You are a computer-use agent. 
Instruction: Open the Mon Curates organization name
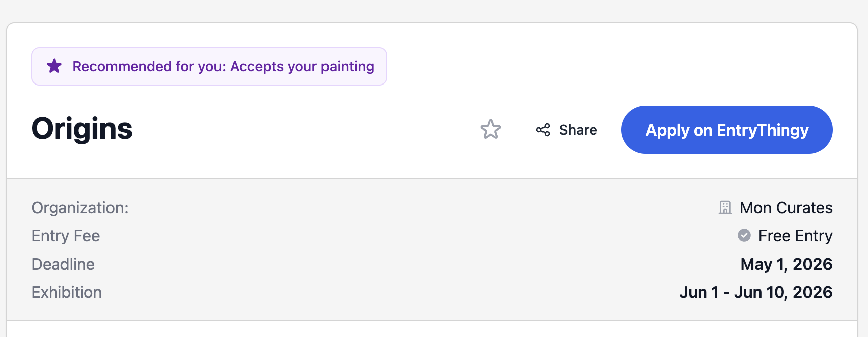[786, 208]
